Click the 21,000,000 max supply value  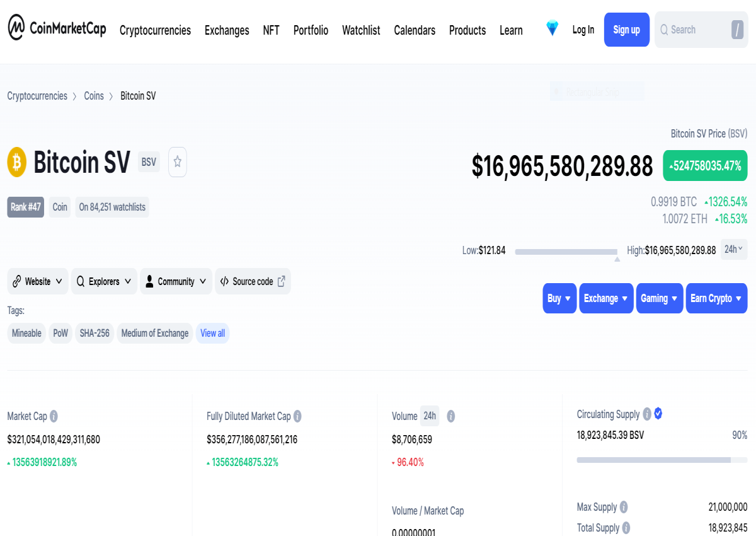pyautogui.click(x=728, y=507)
